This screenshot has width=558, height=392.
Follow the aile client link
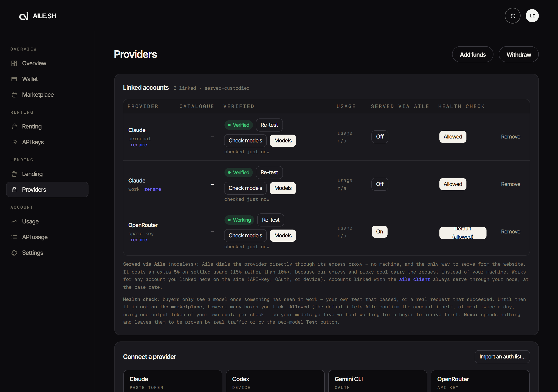coord(414,280)
